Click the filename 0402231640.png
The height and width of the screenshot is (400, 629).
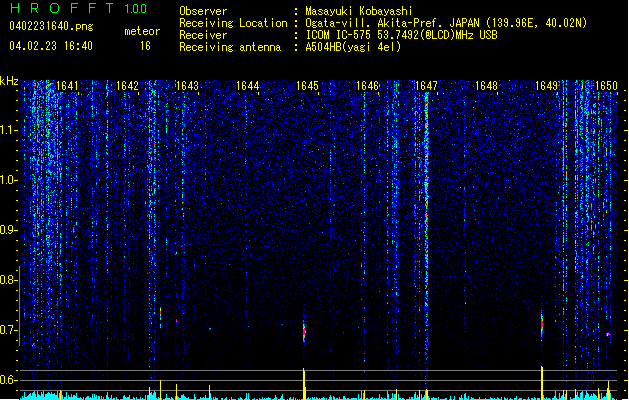coord(51,27)
